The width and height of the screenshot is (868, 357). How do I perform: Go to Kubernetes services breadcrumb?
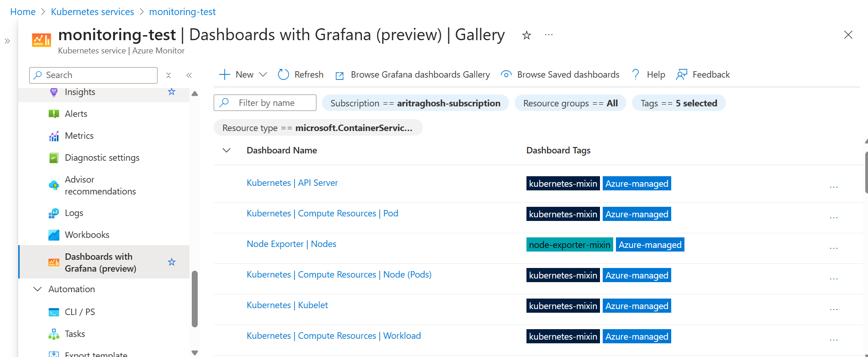tap(92, 12)
